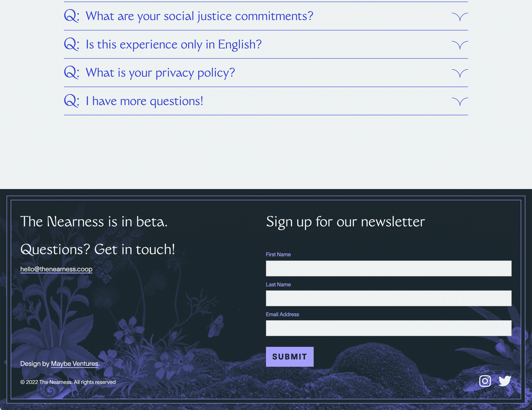Visit the Maybe Ventures link
Viewport: 532px width, 410px height.
[x=75, y=364]
